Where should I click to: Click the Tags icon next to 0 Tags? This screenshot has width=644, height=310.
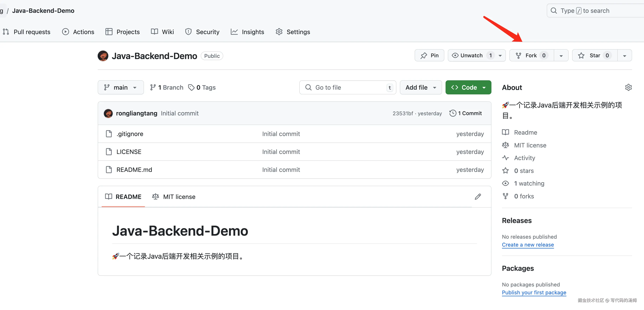191,87
